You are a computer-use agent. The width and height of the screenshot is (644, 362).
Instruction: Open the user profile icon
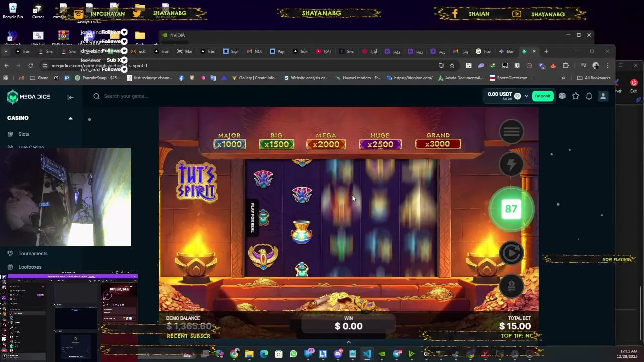[x=603, y=96]
